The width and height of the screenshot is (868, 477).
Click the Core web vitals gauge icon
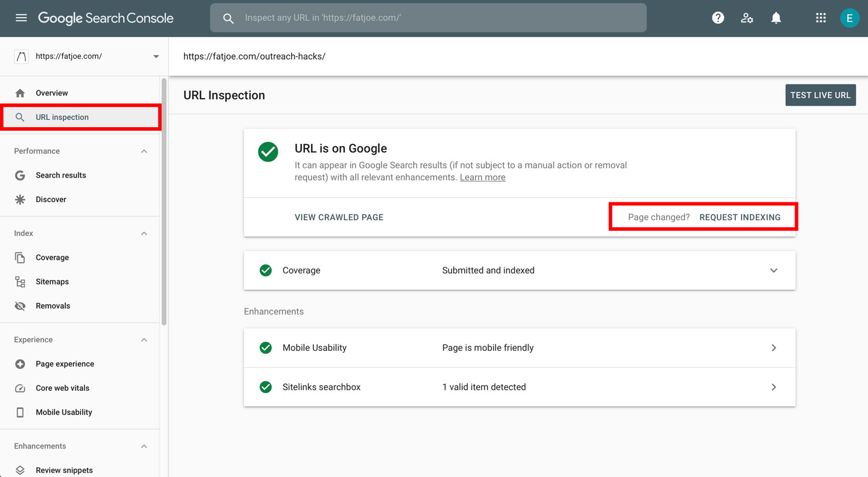[x=20, y=388]
